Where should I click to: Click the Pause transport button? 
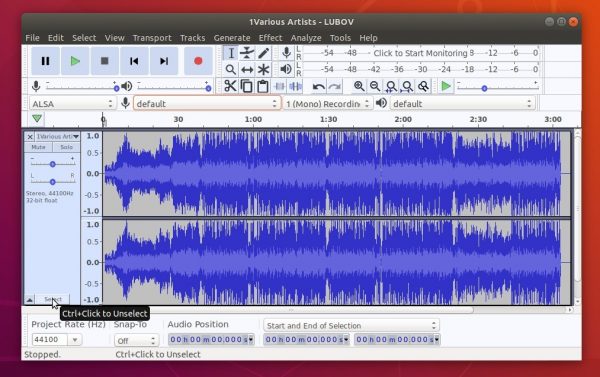pyautogui.click(x=45, y=61)
